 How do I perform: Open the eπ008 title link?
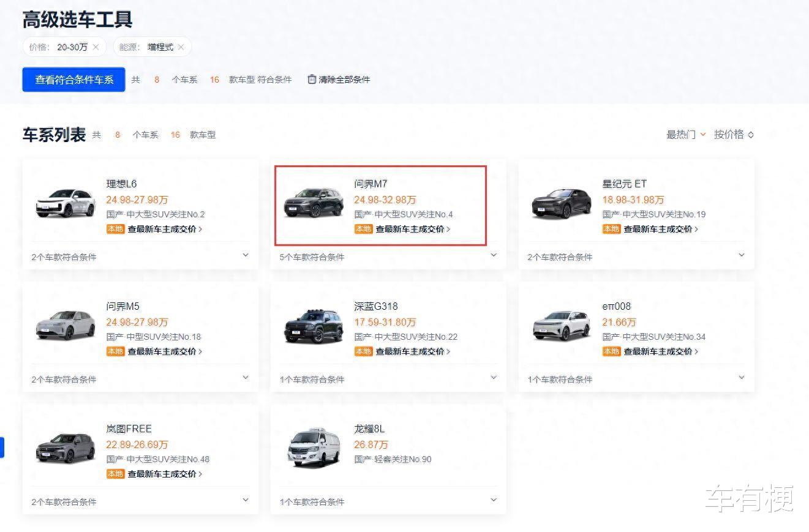point(616,306)
